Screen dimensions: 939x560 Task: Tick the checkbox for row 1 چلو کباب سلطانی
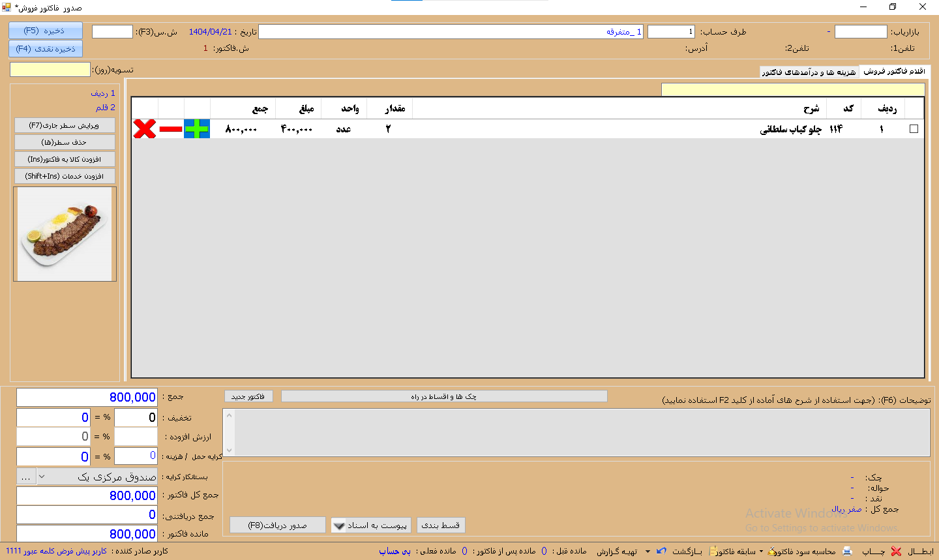click(914, 129)
